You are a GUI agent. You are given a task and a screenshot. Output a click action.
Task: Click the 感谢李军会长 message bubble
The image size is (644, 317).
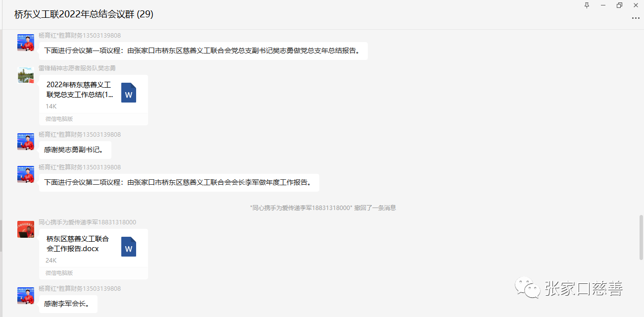[x=68, y=304]
